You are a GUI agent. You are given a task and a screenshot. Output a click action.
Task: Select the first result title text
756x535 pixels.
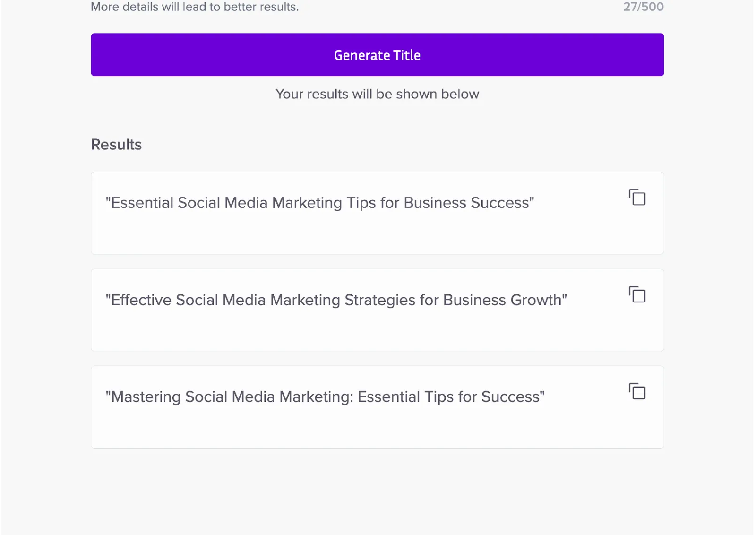click(x=319, y=203)
